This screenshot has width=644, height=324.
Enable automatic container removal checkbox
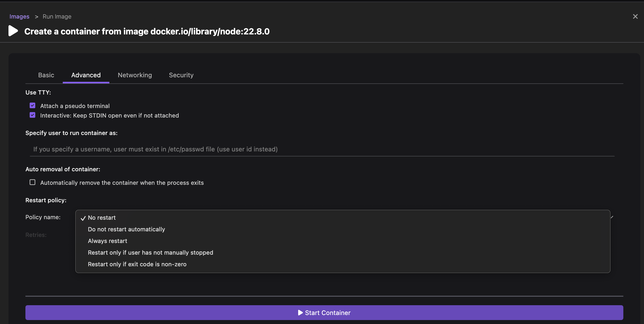click(x=32, y=182)
